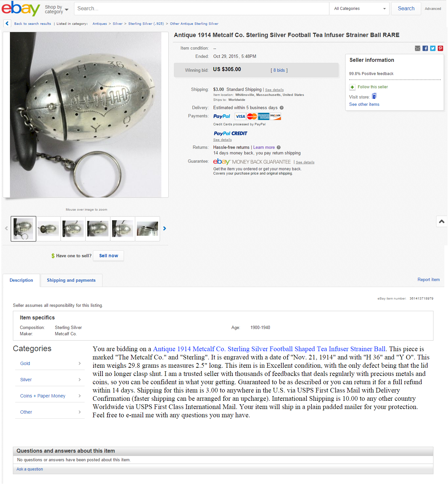
Task: Expand Shop by category menu
Action: [x=57, y=9]
